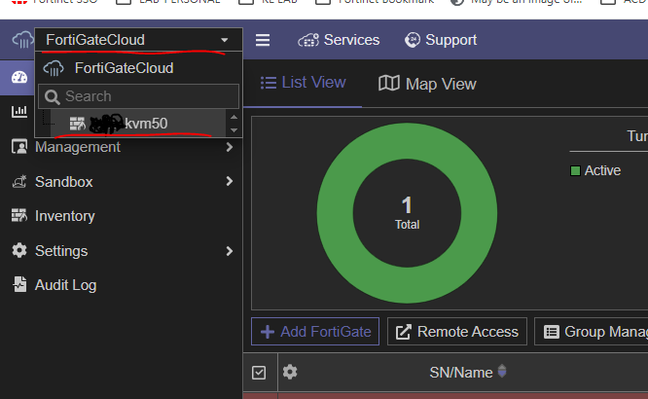Open the Sandbox menu item

pos(64,182)
